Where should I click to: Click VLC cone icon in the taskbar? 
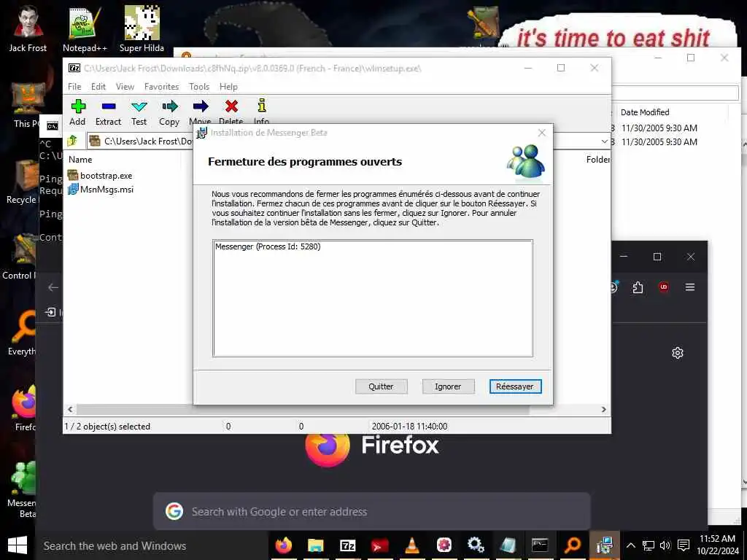[412, 545]
